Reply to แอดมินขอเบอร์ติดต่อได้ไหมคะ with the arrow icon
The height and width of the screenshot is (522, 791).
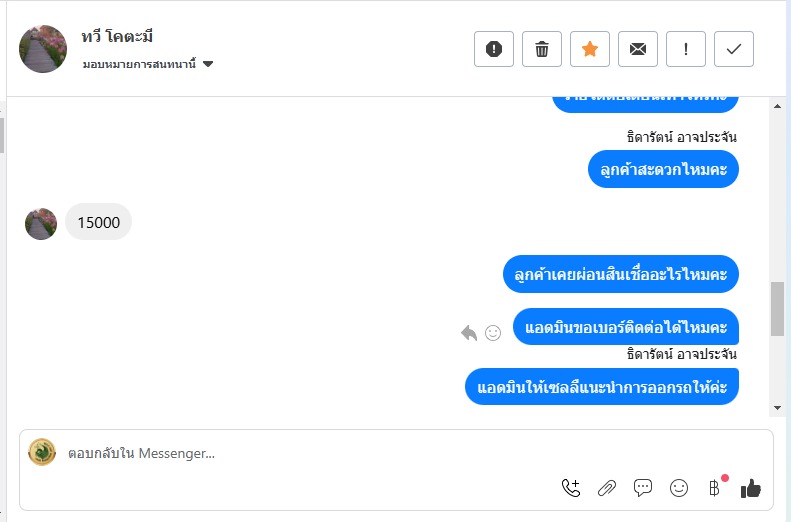point(469,333)
